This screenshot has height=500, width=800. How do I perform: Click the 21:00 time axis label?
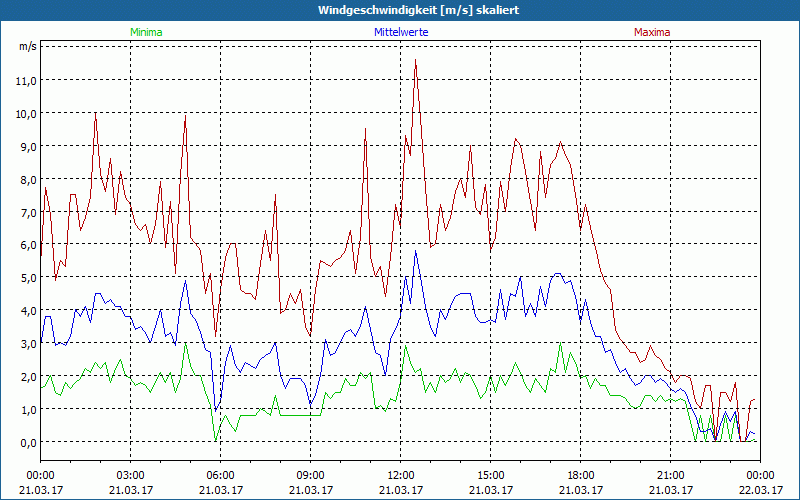tap(670, 475)
